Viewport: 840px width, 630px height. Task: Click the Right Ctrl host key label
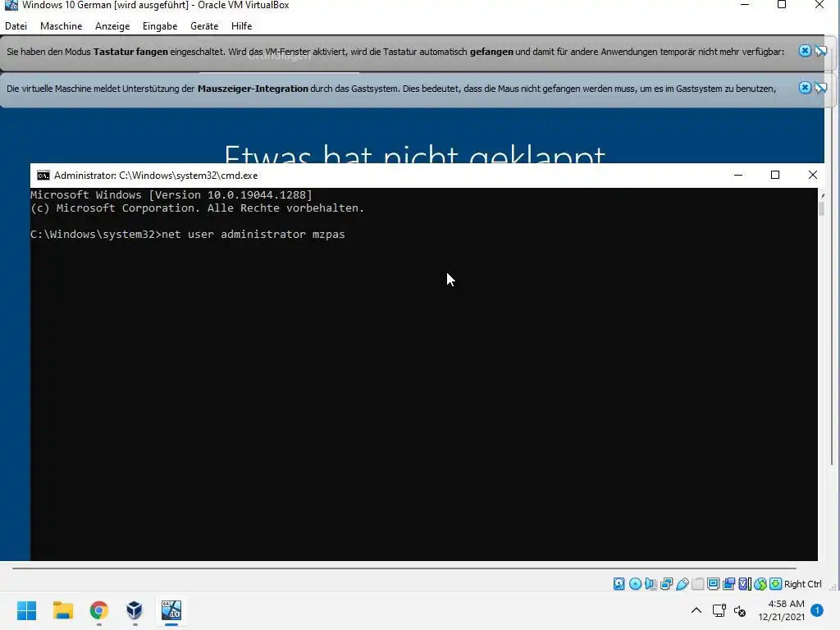pos(802,584)
